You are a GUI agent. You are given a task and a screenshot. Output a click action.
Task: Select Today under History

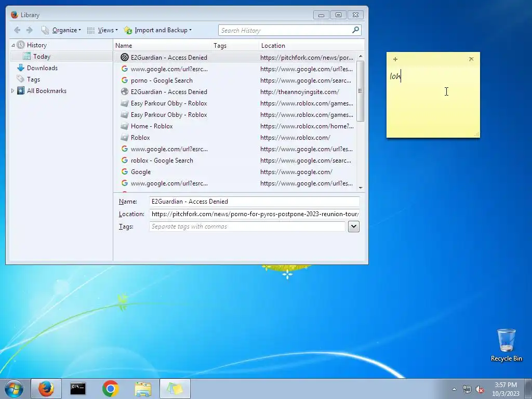pos(42,57)
